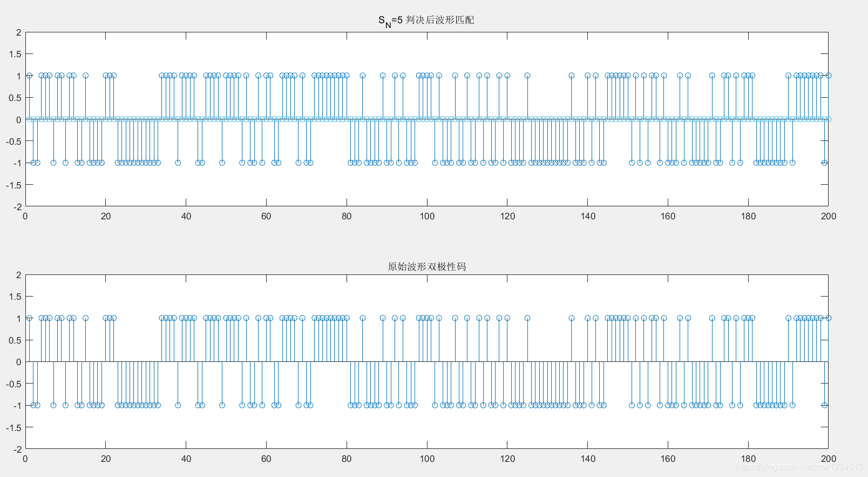The width and height of the screenshot is (868, 477).
Task: Click x-axis tick label '120' on top plot
Action: click(507, 216)
